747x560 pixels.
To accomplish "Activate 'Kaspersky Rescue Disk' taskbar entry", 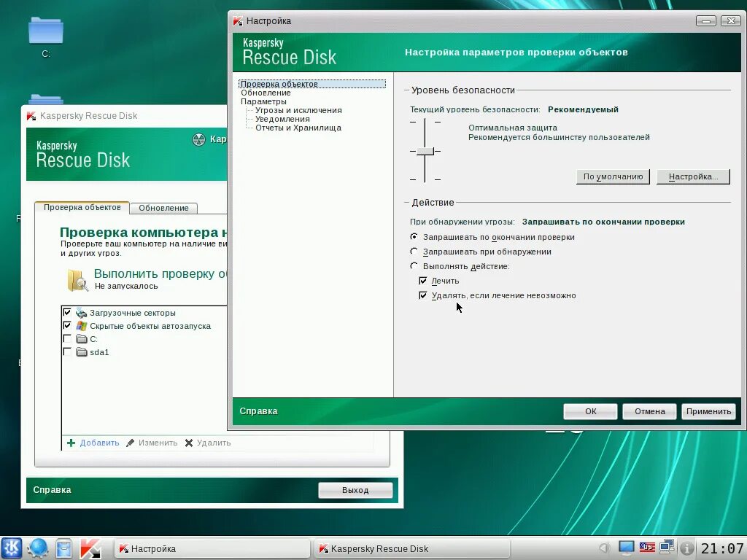I will pyautogui.click(x=412, y=548).
